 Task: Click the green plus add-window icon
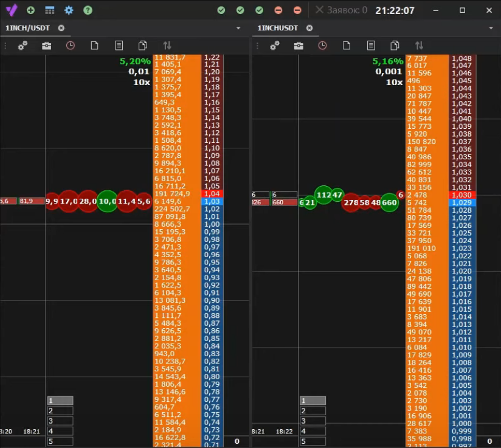click(x=30, y=10)
